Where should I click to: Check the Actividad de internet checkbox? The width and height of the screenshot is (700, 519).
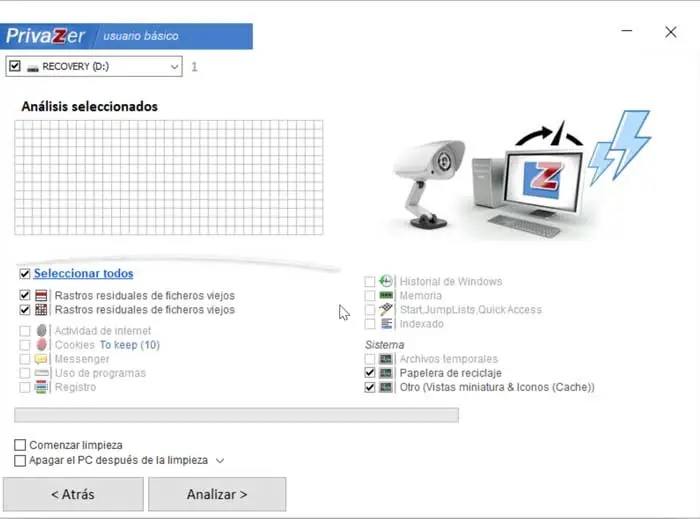coord(25,331)
